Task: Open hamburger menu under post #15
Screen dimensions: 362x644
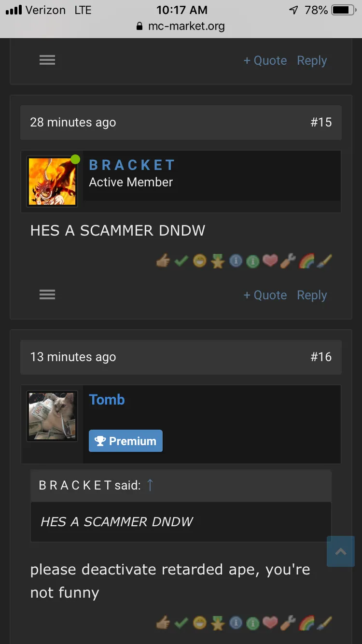Action: [47, 294]
